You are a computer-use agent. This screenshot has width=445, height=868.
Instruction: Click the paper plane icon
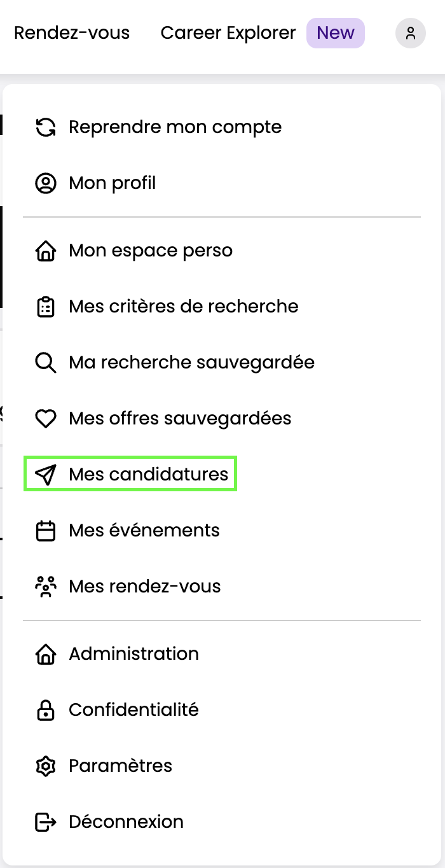46,475
